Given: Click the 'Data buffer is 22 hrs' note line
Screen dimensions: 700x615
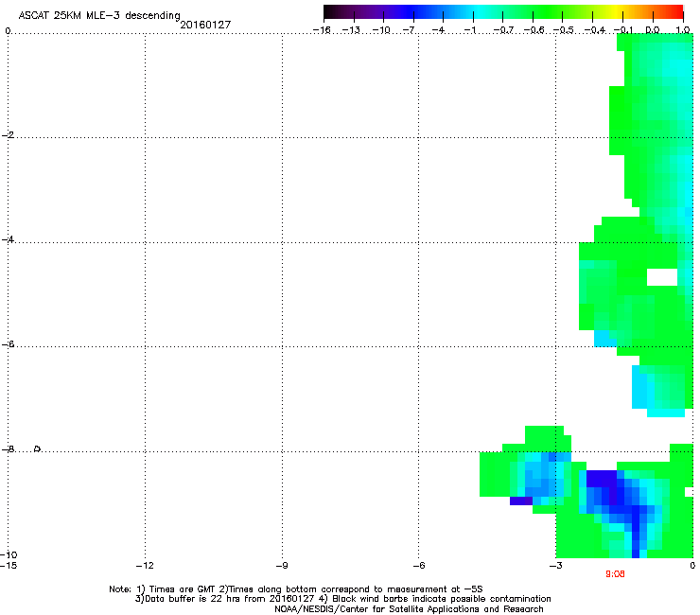Looking at the screenshot, I should [342, 599].
